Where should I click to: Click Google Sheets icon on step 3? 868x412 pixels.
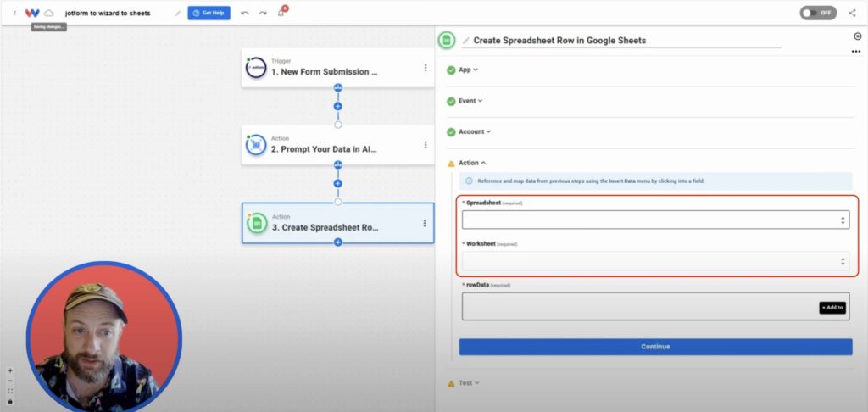click(x=257, y=223)
